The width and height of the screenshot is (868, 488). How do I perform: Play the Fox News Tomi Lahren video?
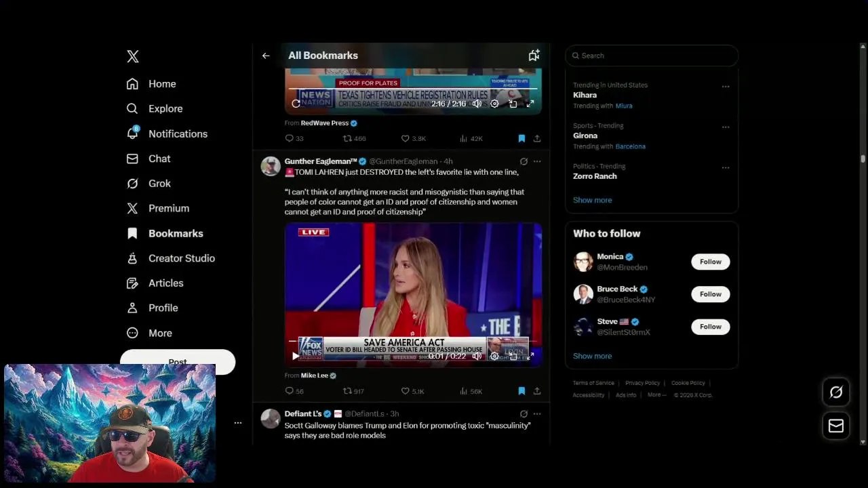click(295, 356)
